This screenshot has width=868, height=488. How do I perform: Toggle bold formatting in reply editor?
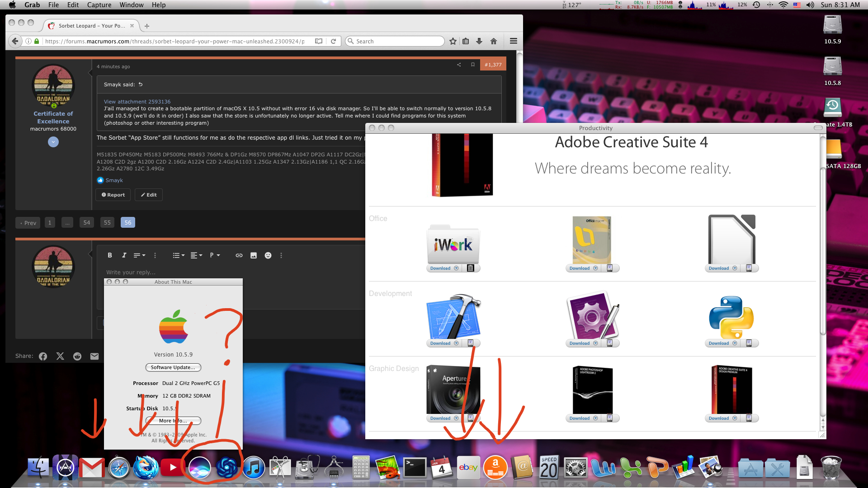[x=110, y=255]
